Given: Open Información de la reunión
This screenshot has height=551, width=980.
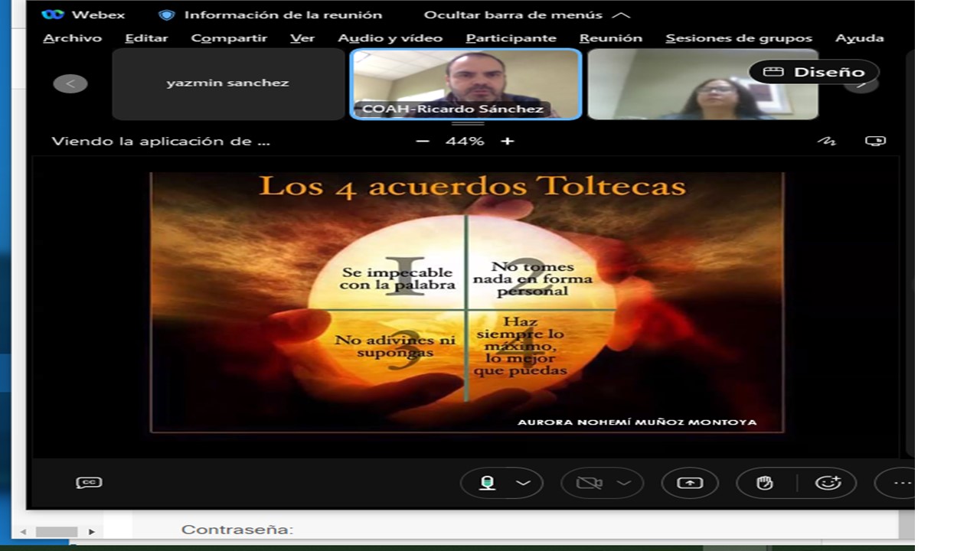Looking at the screenshot, I should point(271,15).
